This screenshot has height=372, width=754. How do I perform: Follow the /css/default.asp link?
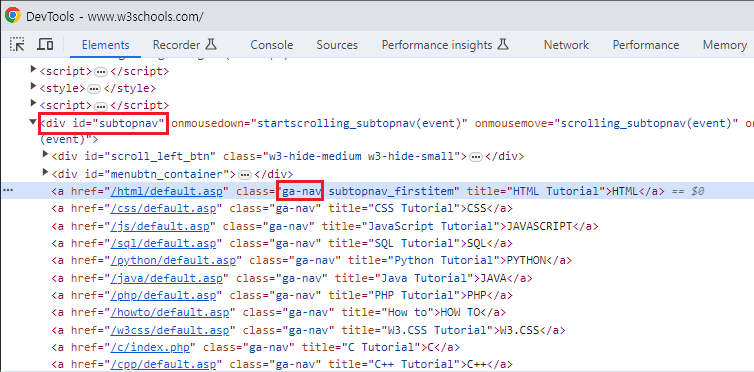click(x=163, y=209)
